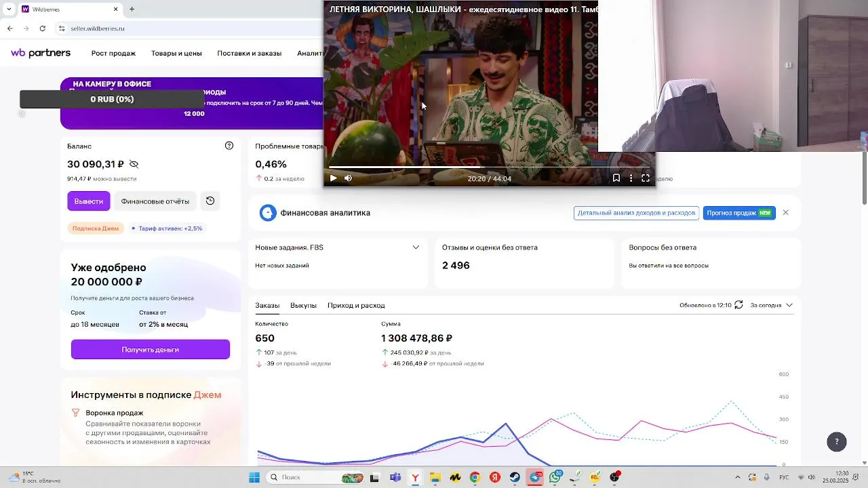Open Детальный анализ доходов и расходов
868x488 pixels.
point(636,213)
